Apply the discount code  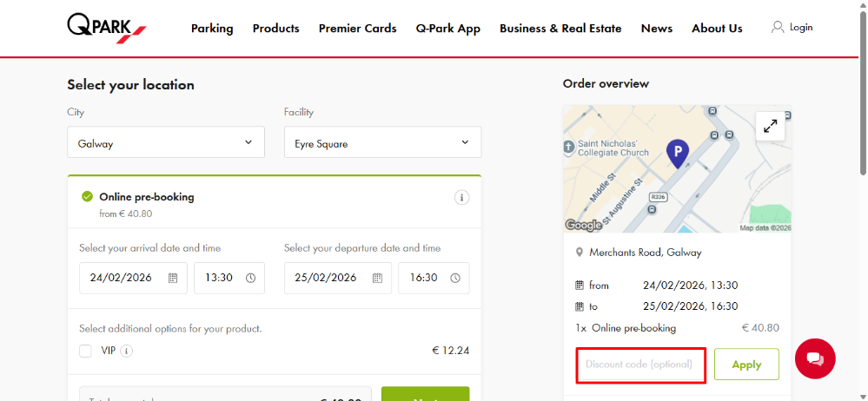tap(746, 364)
